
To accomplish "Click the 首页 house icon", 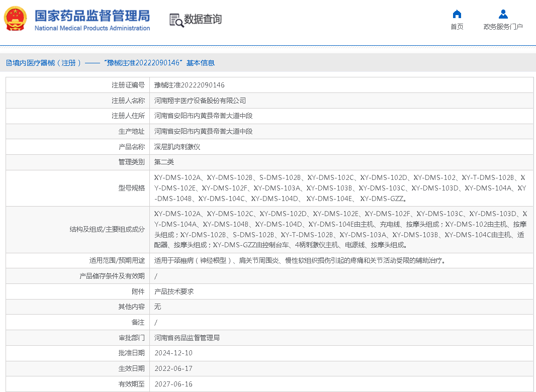I will (x=457, y=14).
